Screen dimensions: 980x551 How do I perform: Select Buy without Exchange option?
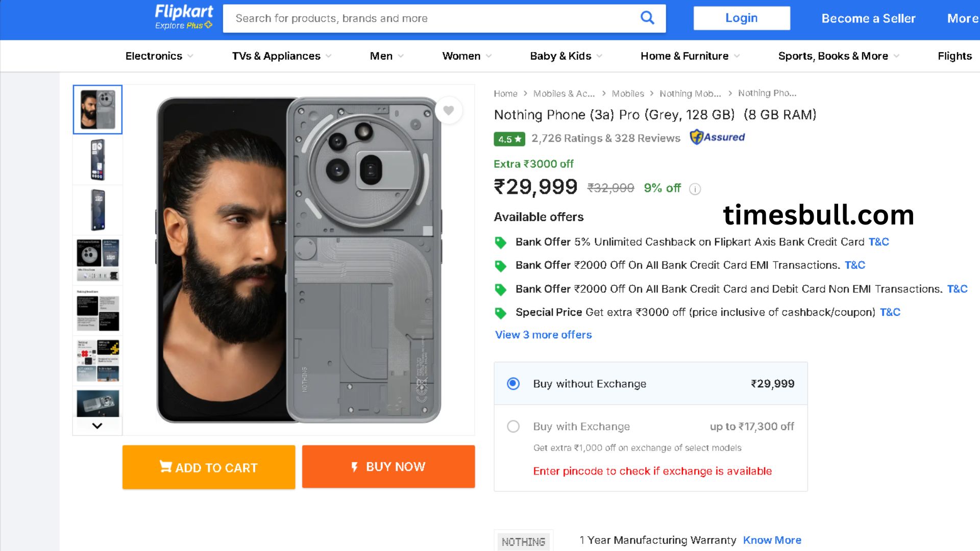(x=513, y=384)
